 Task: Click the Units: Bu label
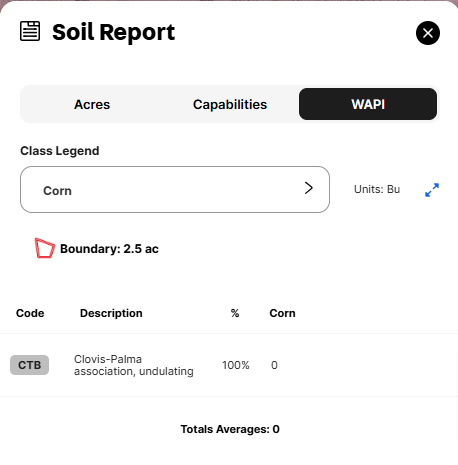coord(377,189)
